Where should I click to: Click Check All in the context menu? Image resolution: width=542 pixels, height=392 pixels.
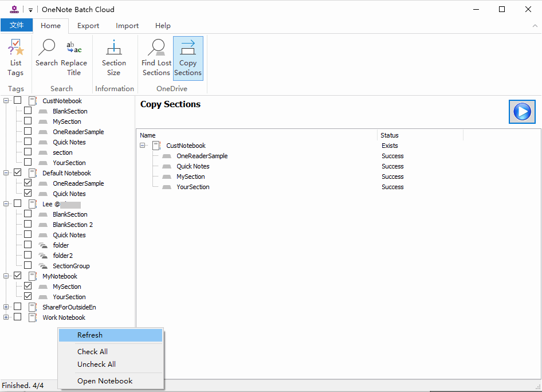[x=92, y=351]
